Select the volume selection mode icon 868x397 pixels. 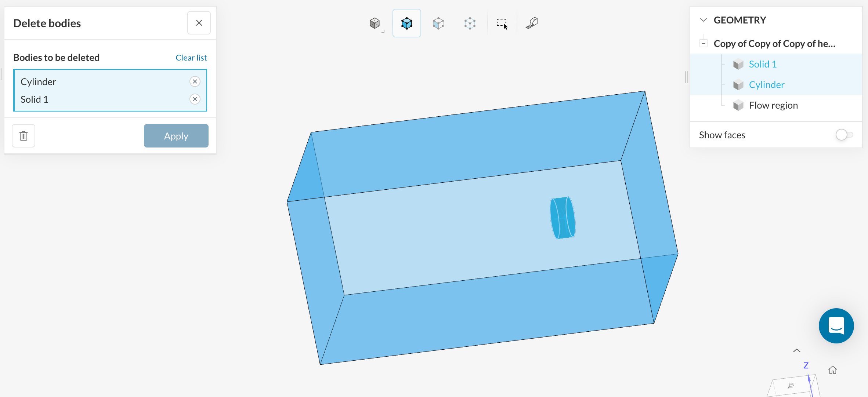[x=406, y=23]
